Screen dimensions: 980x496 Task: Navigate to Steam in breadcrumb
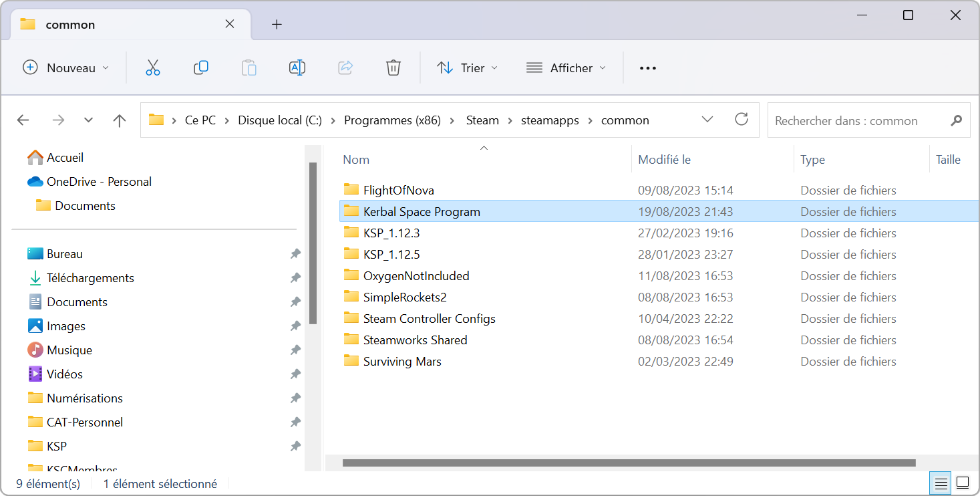[482, 120]
